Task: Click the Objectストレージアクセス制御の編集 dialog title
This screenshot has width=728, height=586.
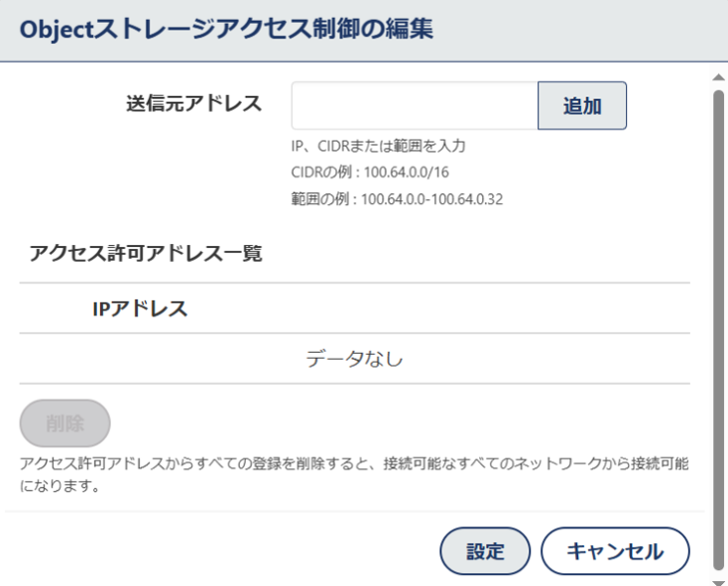Action: pos(226,29)
